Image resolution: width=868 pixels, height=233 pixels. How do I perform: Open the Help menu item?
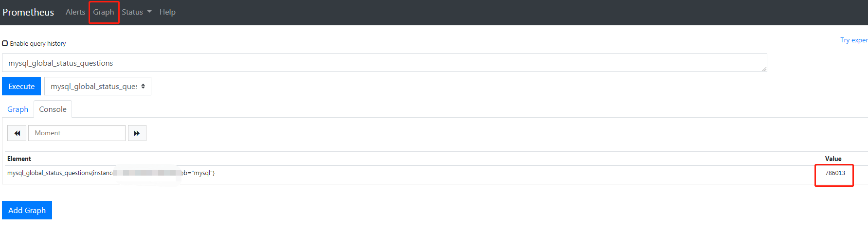[167, 12]
